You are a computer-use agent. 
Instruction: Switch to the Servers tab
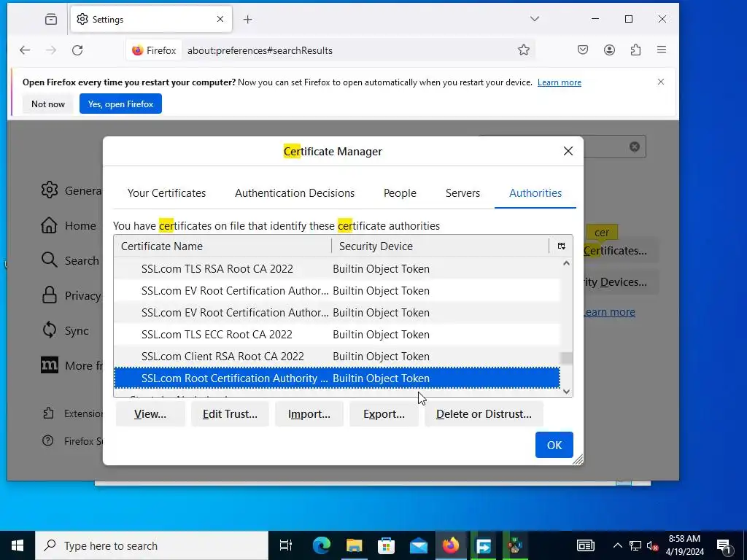point(462,192)
